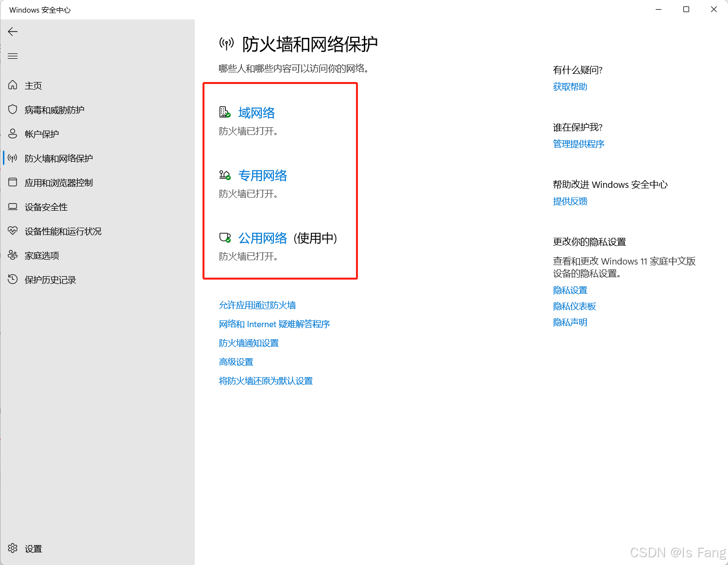Click the public network icon beside 公用网络
728x565 pixels.
click(224, 237)
